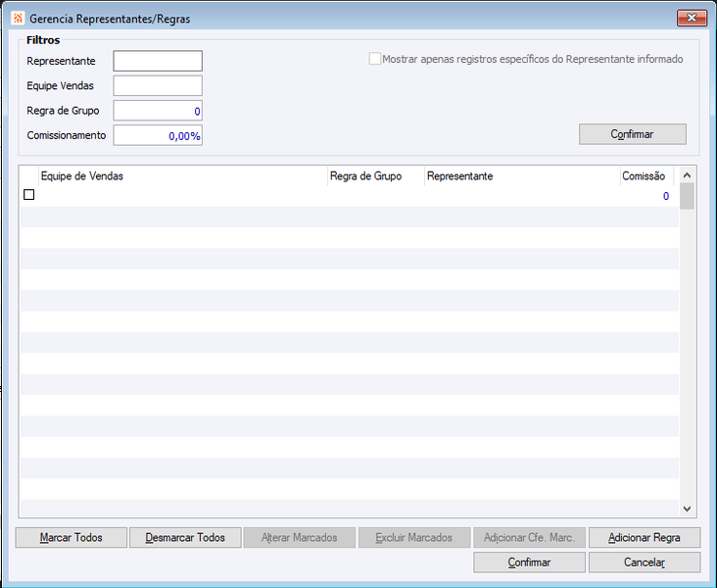717x588 pixels.
Task: Click the Equipe Vendas filter input field
Action: click(x=158, y=85)
